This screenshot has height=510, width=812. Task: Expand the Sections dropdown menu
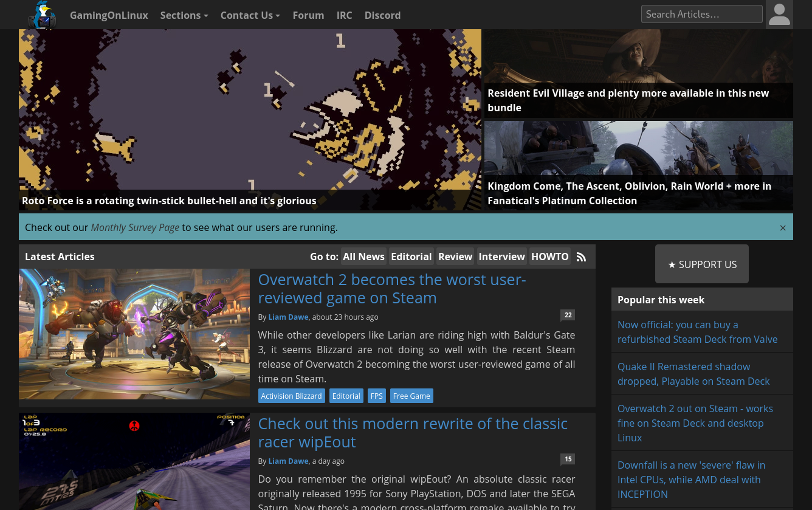tap(184, 15)
